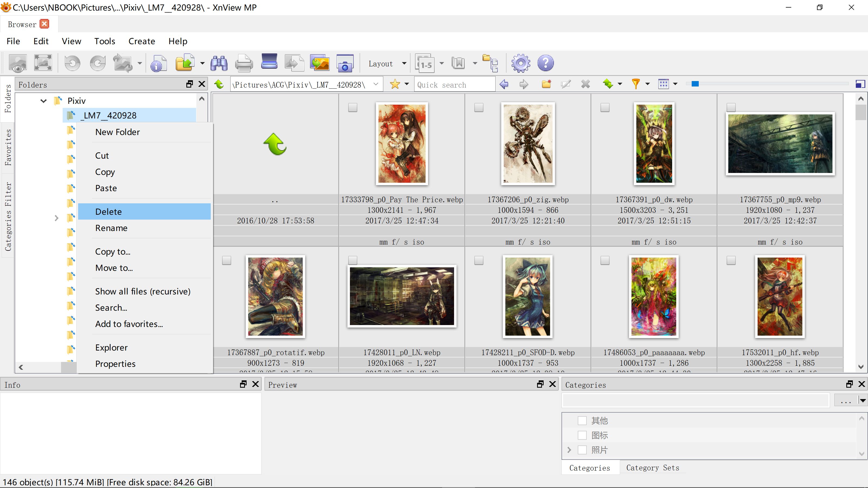
Task: Click the yellow star favorites icon
Action: (x=395, y=84)
